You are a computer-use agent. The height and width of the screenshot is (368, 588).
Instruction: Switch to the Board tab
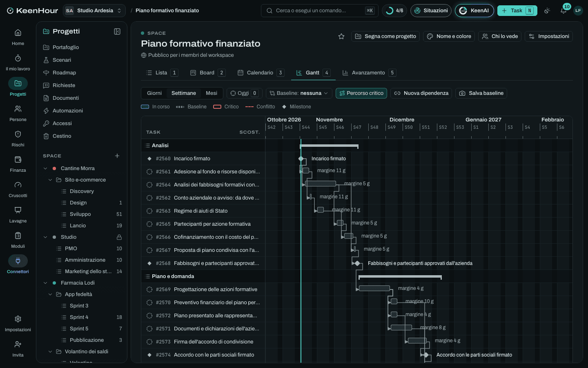(207, 73)
